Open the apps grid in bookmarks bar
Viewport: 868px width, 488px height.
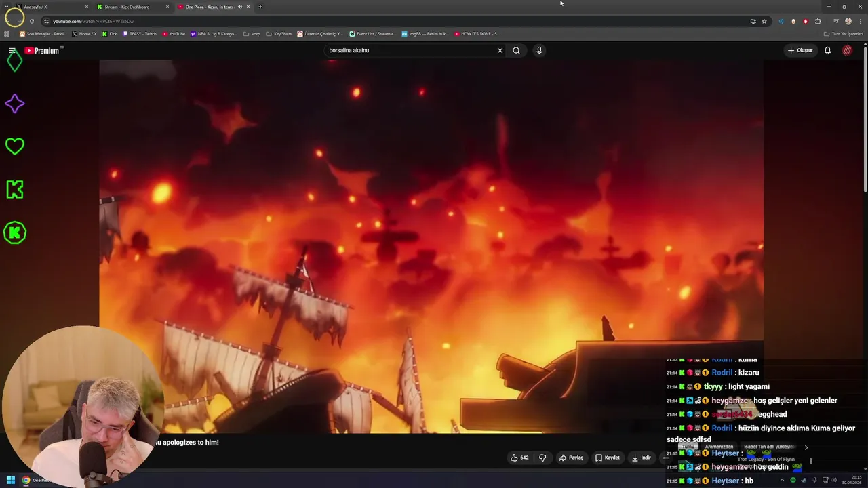click(7, 33)
